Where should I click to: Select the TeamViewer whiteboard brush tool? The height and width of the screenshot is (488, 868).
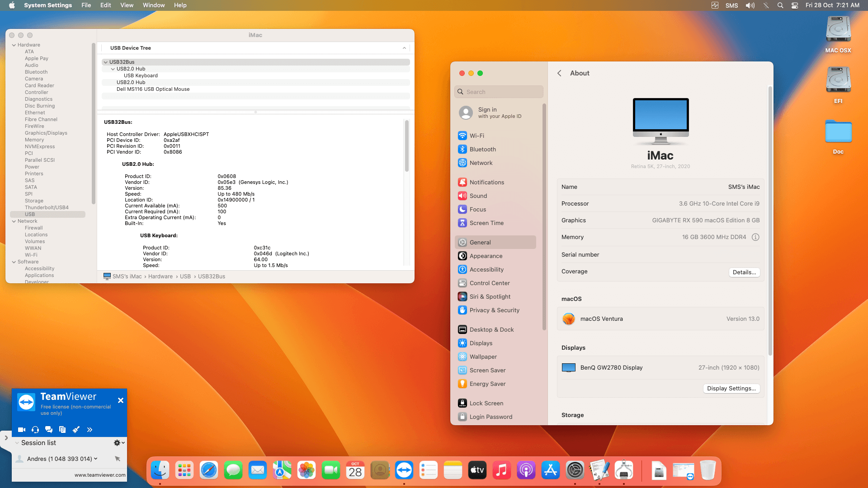tap(76, 430)
